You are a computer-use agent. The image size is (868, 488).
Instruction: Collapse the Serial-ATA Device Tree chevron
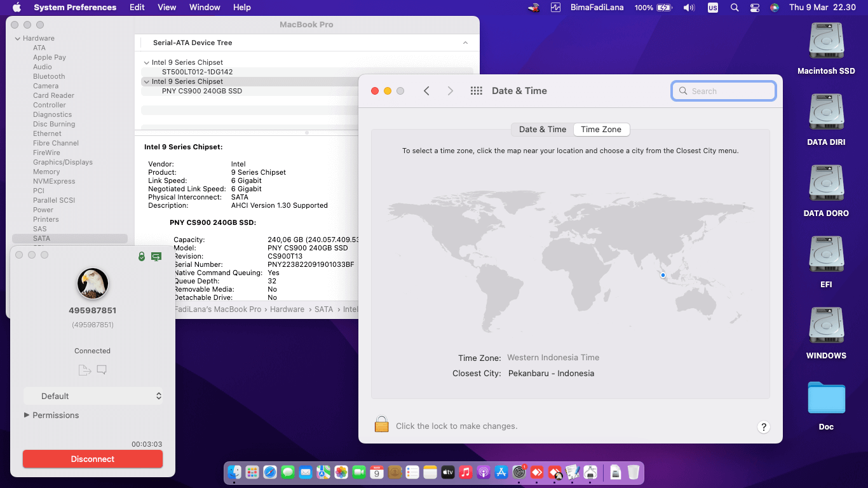[465, 43]
